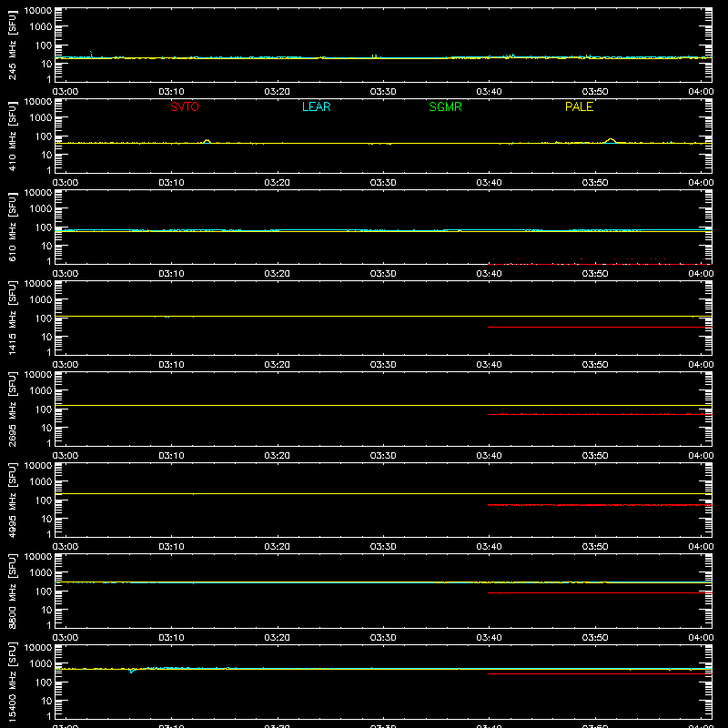The height and width of the screenshot is (728, 728).
Task: Click 03:40 time label under 4995 MHz plot
Action: pyautogui.click(x=489, y=547)
